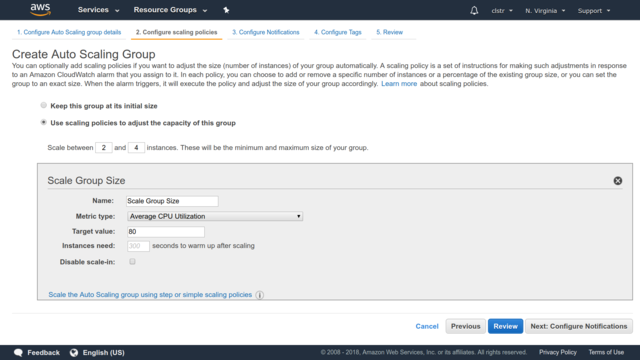Click 'seconds to warm up after scaling' text
The width and height of the screenshot is (640, 360).
[203, 246]
